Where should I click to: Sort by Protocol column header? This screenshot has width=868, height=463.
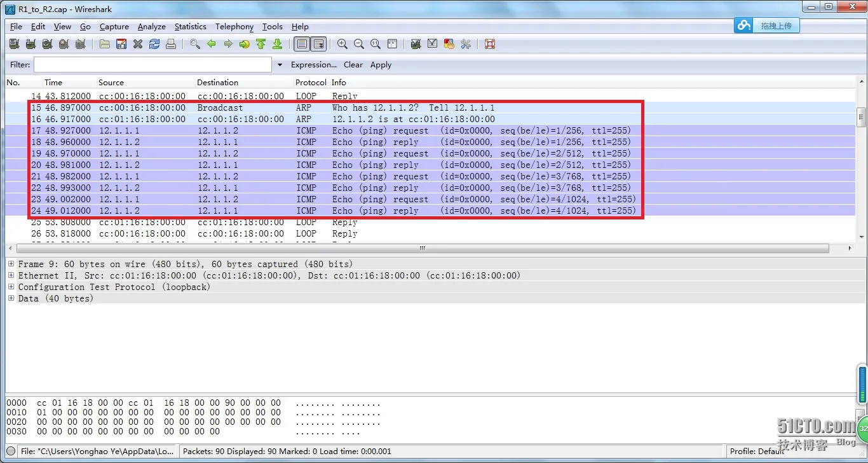(x=311, y=83)
